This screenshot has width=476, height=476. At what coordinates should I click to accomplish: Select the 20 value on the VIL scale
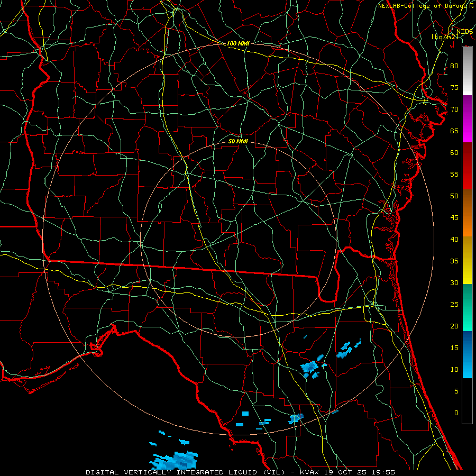coord(454,326)
